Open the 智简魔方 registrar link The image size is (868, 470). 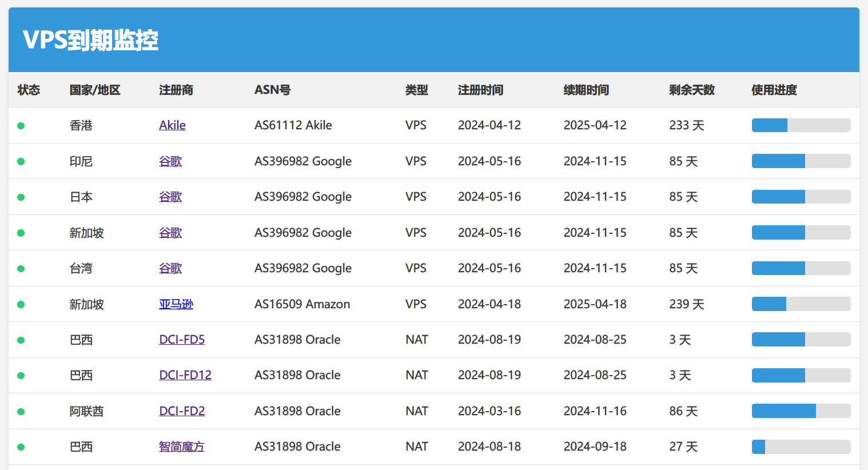[x=182, y=447]
